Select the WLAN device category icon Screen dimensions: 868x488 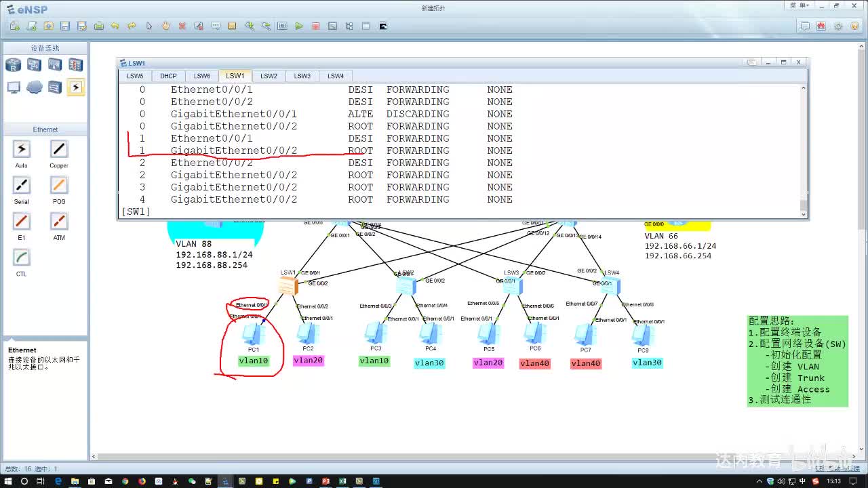click(55, 65)
